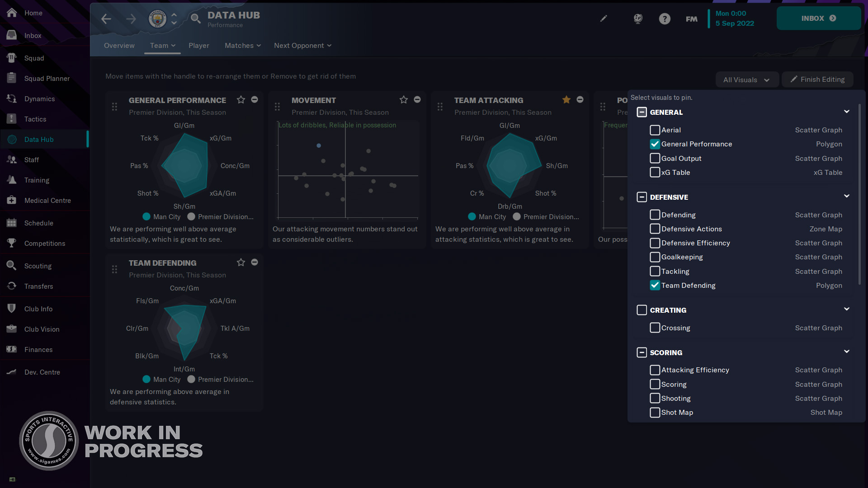Expand the Creating section
The width and height of the screenshot is (868, 488).
point(847,309)
